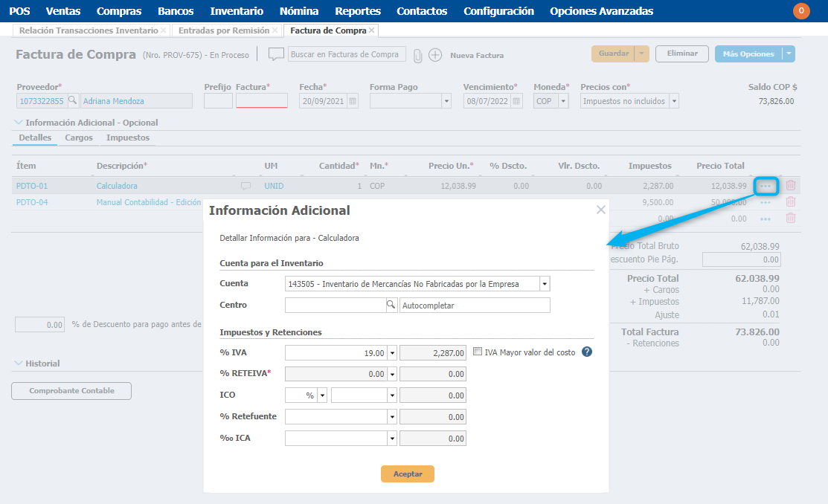828x504 pixels.
Task: Click the Aceptar button
Action: [407, 474]
